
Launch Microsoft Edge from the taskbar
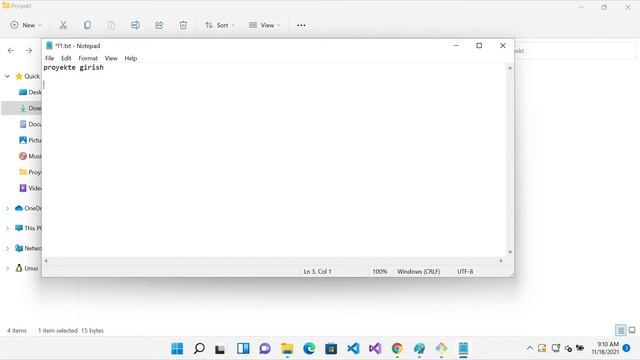[x=309, y=349]
